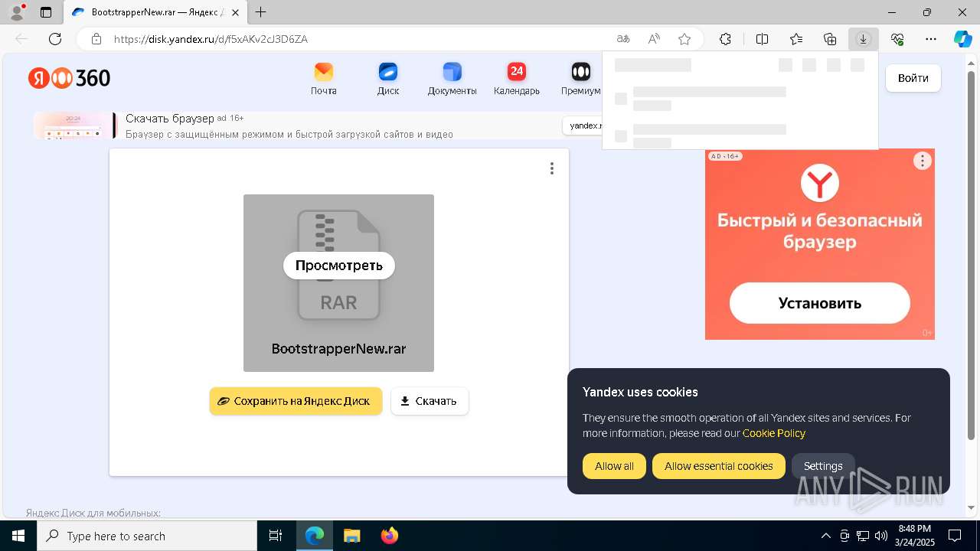Click the taskbar search box
Viewport: 980px width, 551px height.
coord(147,536)
